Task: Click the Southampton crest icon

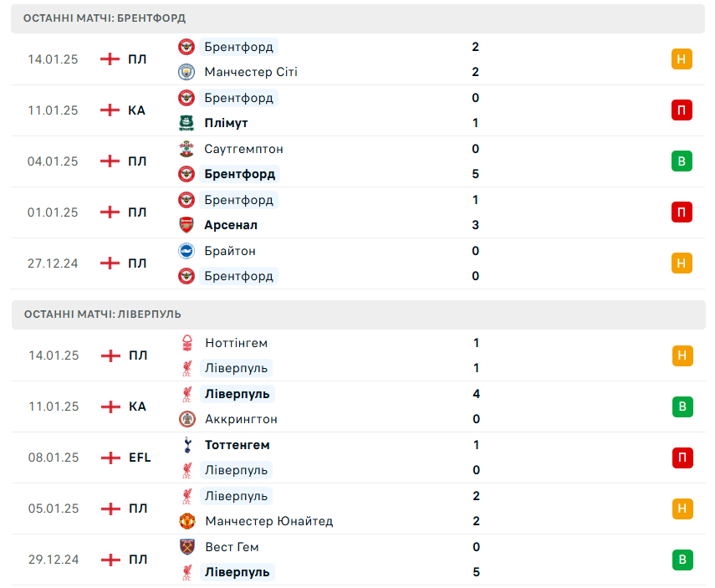Action: click(186, 149)
